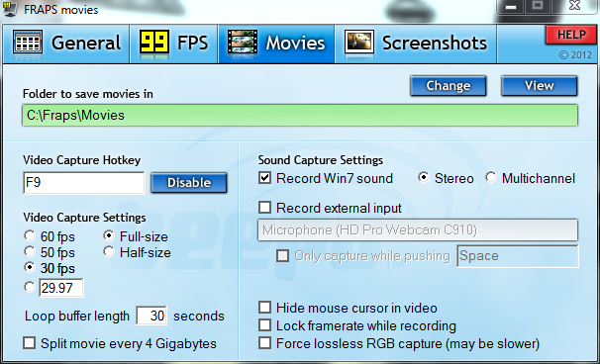Choose Full-size video capture

coord(109,236)
